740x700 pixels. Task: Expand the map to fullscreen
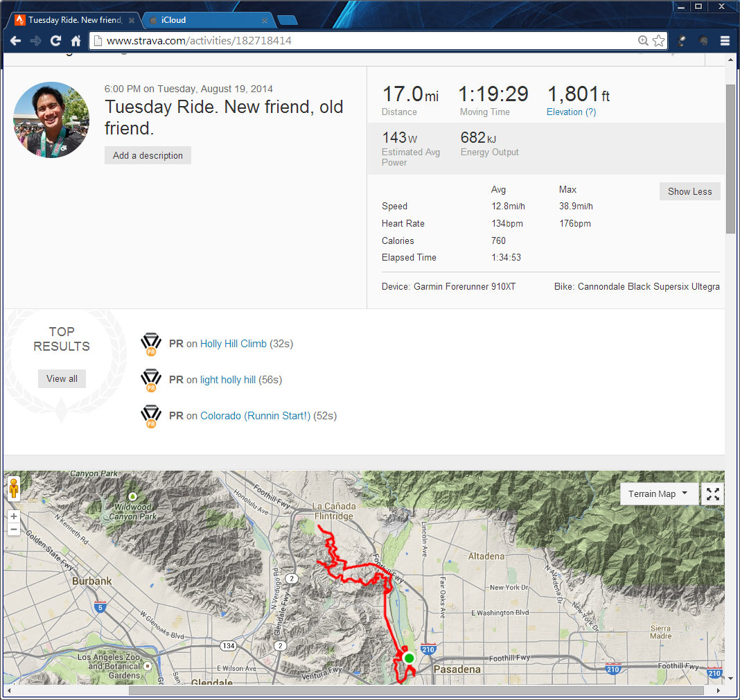713,494
